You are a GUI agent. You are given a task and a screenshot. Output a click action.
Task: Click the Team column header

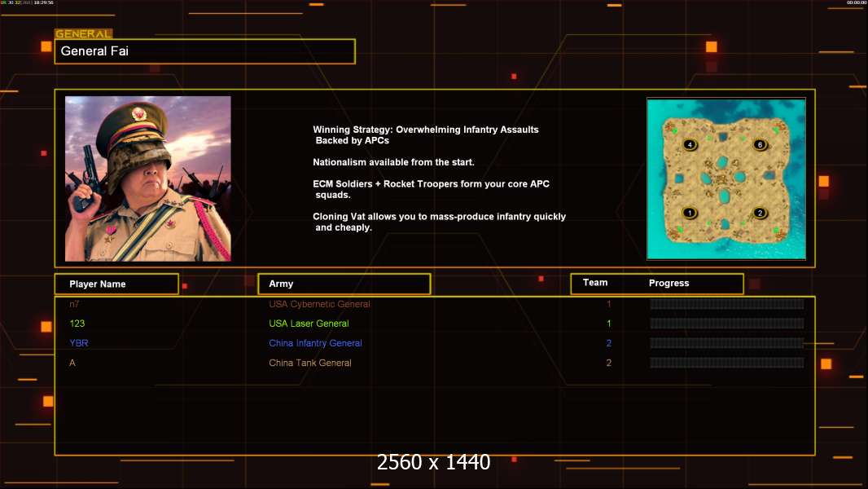click(595, 283)
